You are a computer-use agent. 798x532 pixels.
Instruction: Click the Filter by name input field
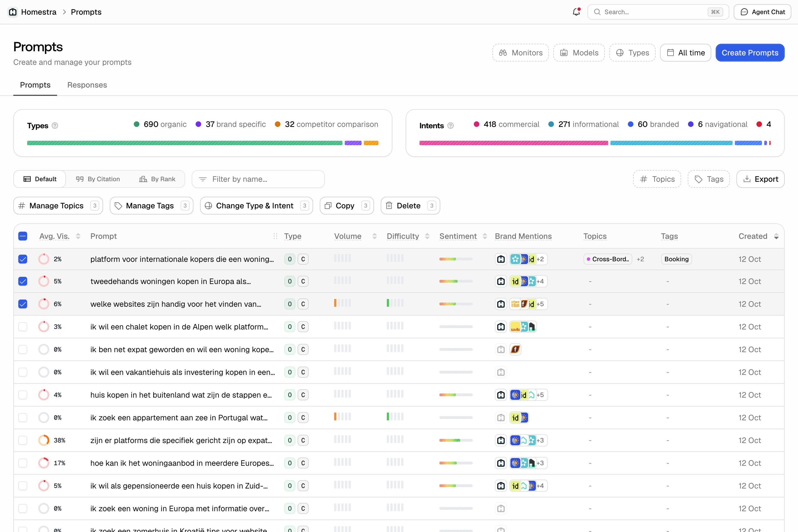click(258, 179)
